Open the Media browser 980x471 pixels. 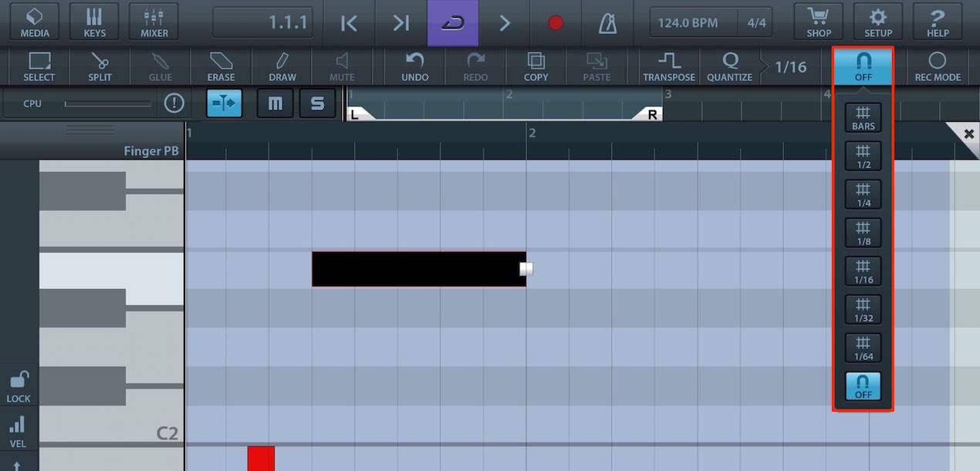(35, 22)
